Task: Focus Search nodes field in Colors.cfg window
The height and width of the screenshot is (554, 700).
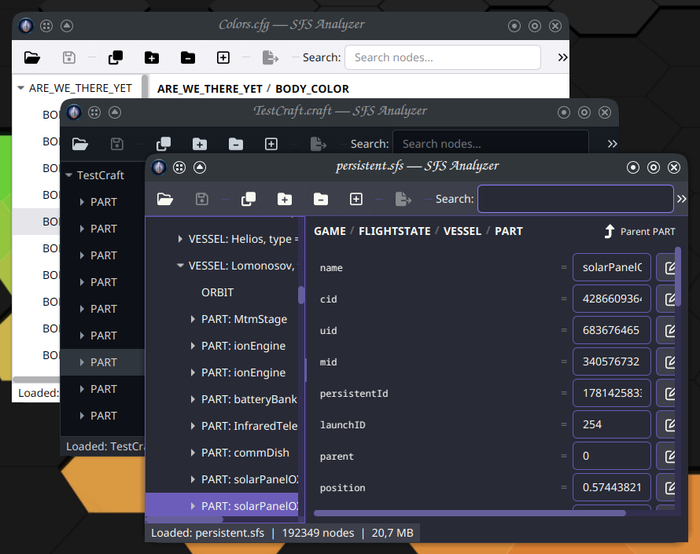Action: coord(442,58)
